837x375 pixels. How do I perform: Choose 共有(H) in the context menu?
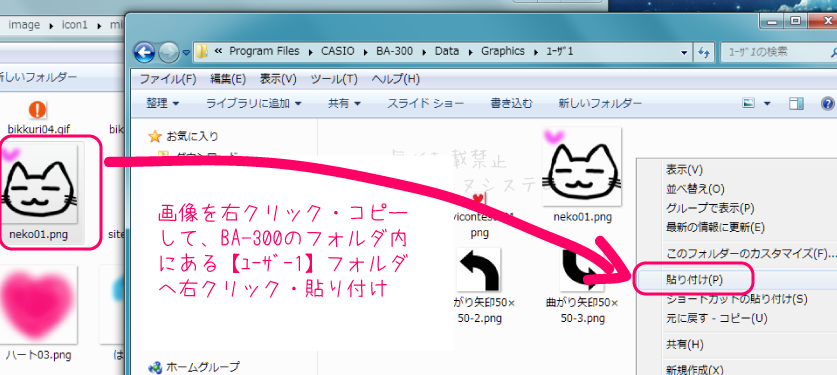pyautogui.click(x=685, y=345)
